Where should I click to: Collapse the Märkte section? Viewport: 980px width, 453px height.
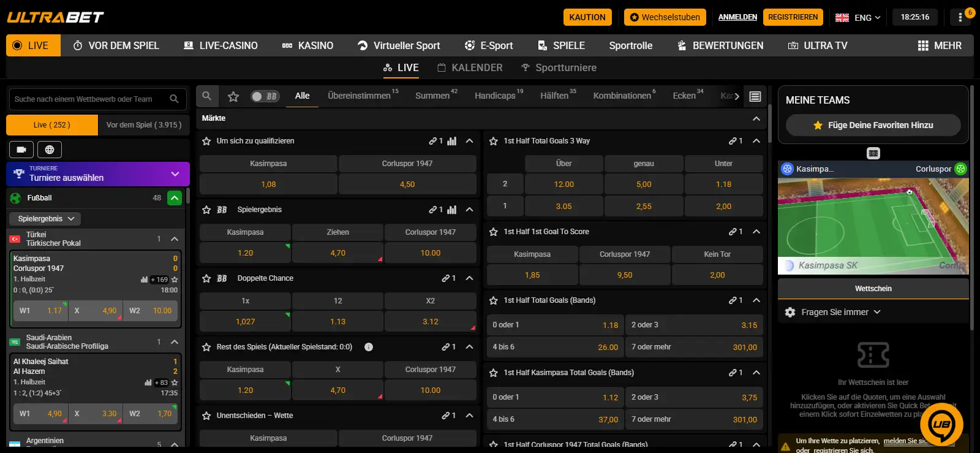pos(756,118)
